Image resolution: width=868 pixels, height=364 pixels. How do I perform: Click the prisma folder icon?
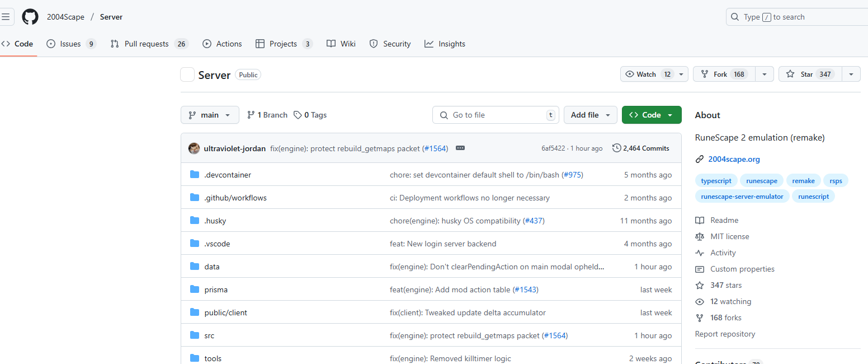pos(195,290)
